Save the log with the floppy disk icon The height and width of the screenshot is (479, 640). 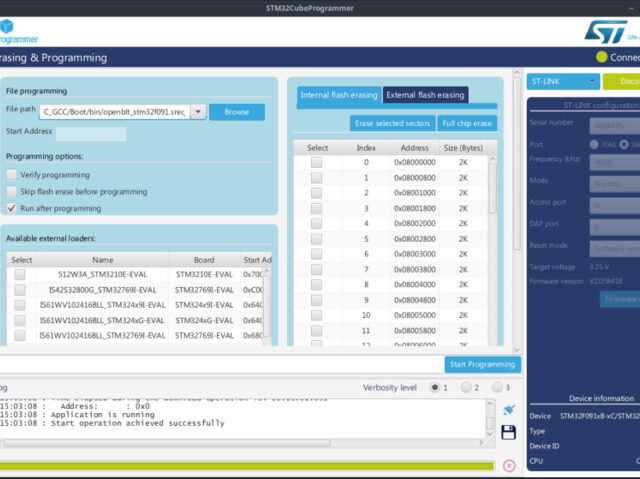509,432
